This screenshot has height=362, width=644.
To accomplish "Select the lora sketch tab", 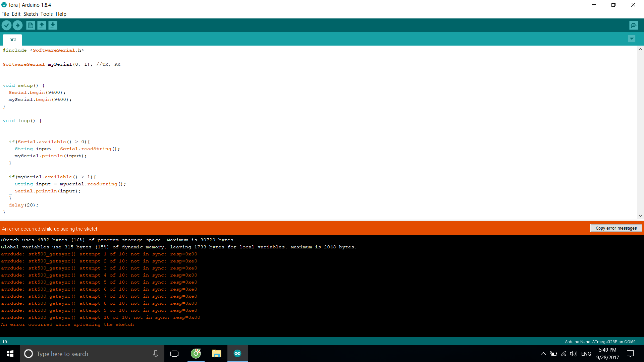I will (12, 40).
